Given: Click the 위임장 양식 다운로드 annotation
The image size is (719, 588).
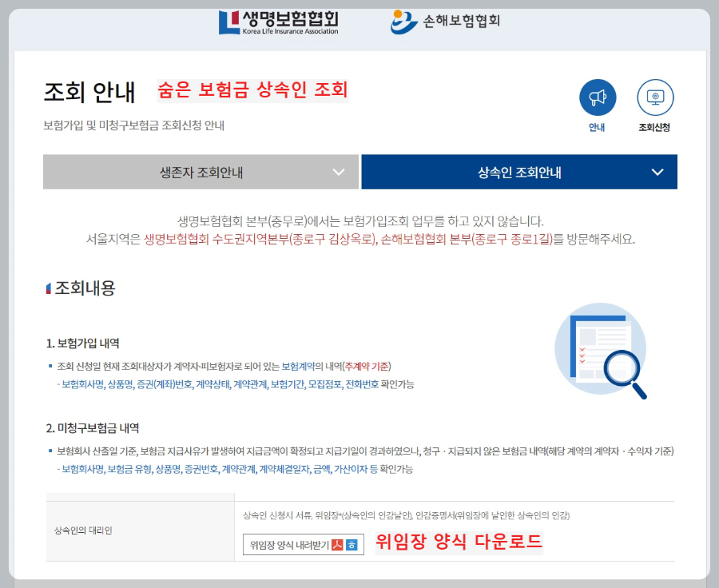Looking at the screenshot, I should click(458, 543).
